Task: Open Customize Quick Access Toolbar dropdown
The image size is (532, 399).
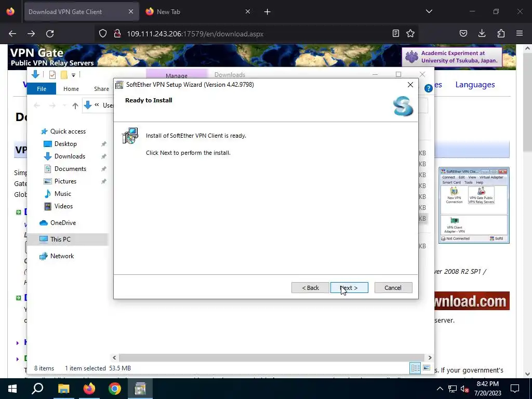Action: (x=73, y=75)
